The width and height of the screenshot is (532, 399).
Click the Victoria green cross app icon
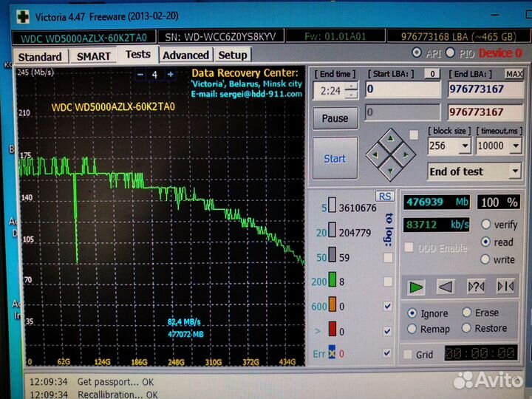point(23,16)
